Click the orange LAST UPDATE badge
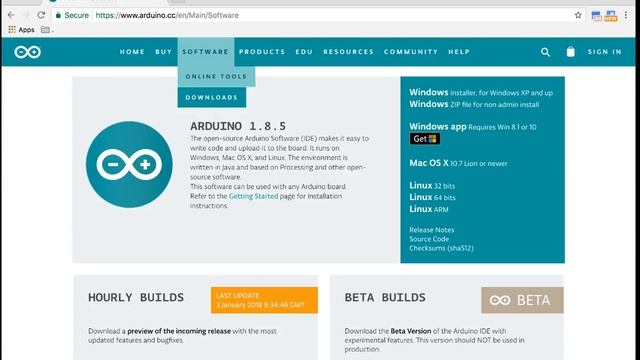Image resolution: width=640 pixels, height=360 pixels. (x=264, y=300)
